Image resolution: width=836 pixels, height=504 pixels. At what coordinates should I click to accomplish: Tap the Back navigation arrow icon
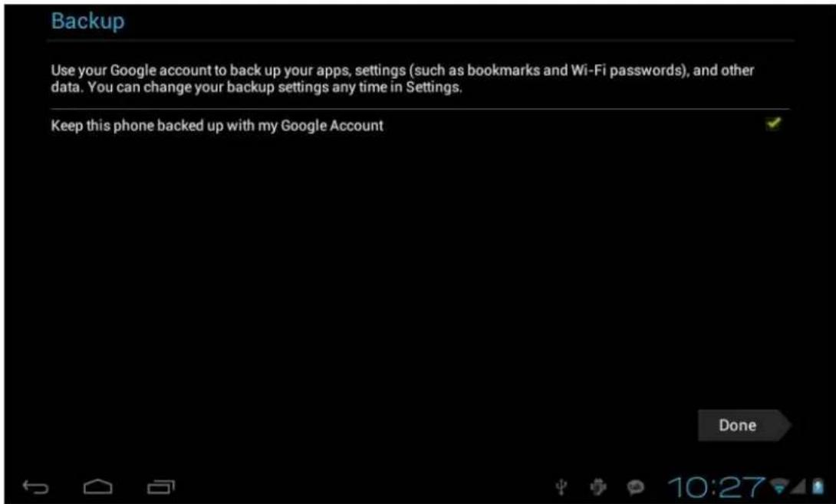[36, 486]
